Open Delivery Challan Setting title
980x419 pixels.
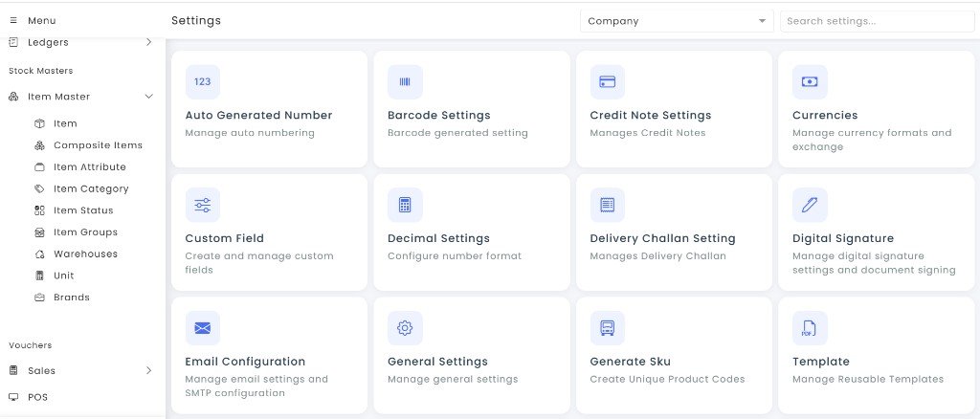(x=662, y=238)
